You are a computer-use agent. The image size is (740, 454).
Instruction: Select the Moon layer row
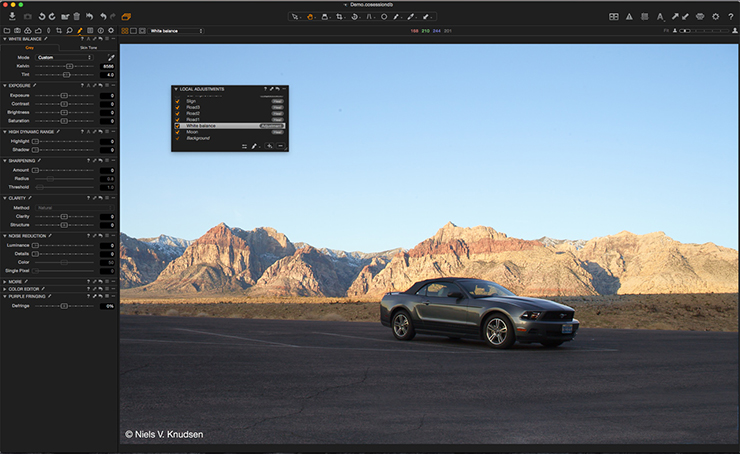point(230,132)
